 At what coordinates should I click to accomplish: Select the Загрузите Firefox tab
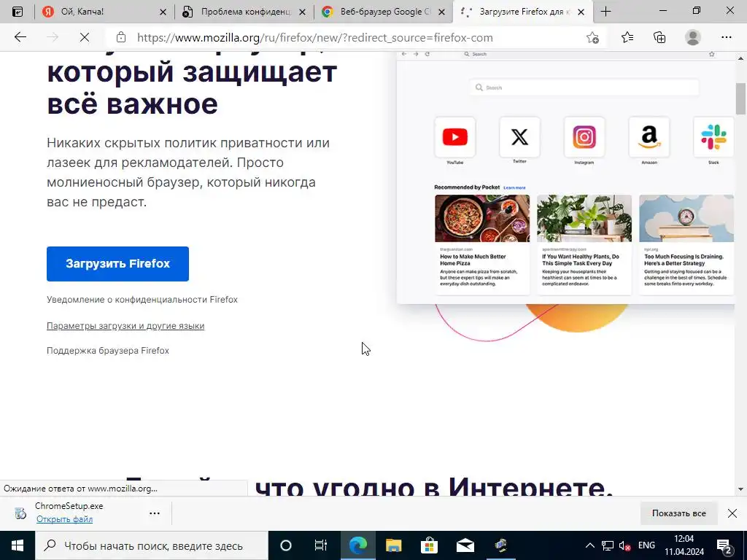point(524,12)
